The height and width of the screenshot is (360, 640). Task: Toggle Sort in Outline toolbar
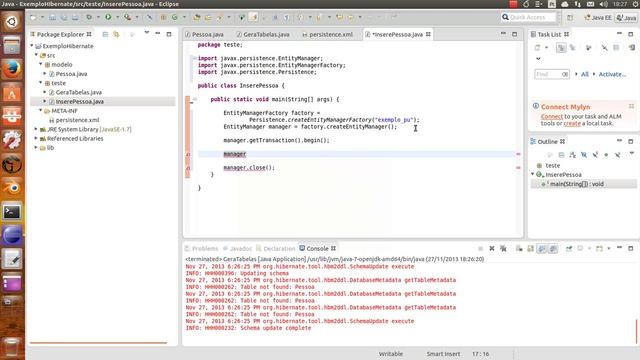573,155
